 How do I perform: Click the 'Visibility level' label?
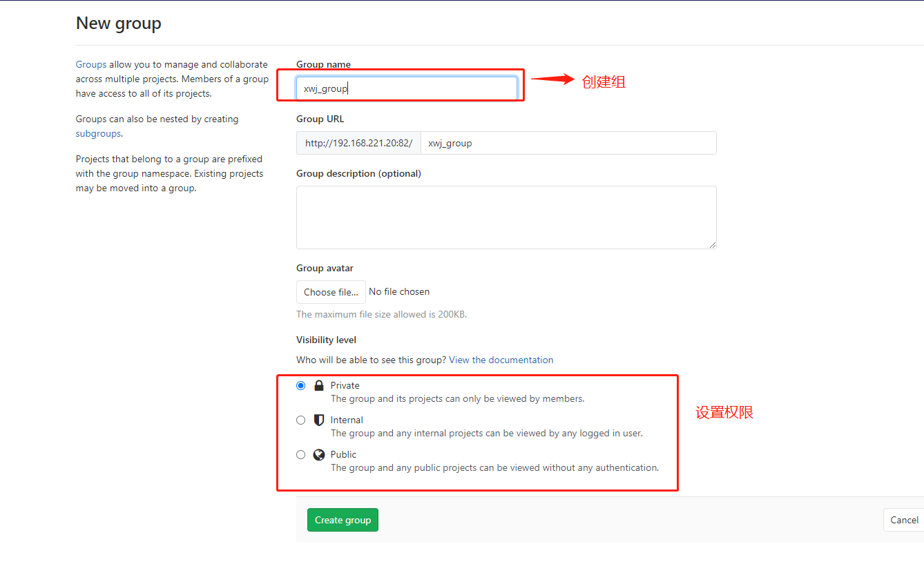326,340
